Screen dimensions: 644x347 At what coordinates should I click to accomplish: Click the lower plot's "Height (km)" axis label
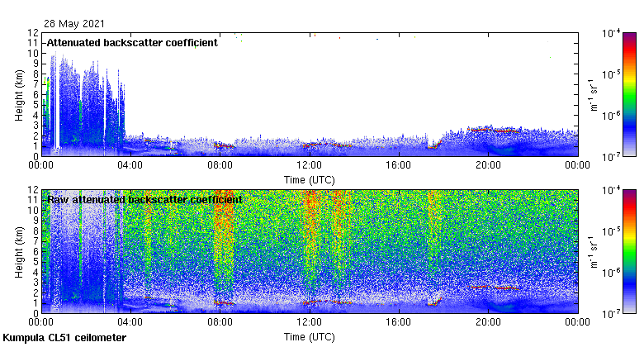(x=19, y=253)
